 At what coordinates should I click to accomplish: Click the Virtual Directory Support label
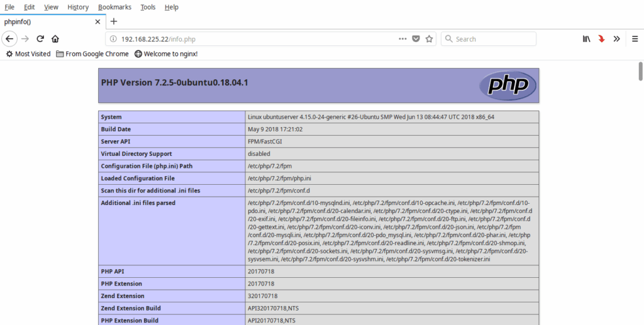(136, 154)
